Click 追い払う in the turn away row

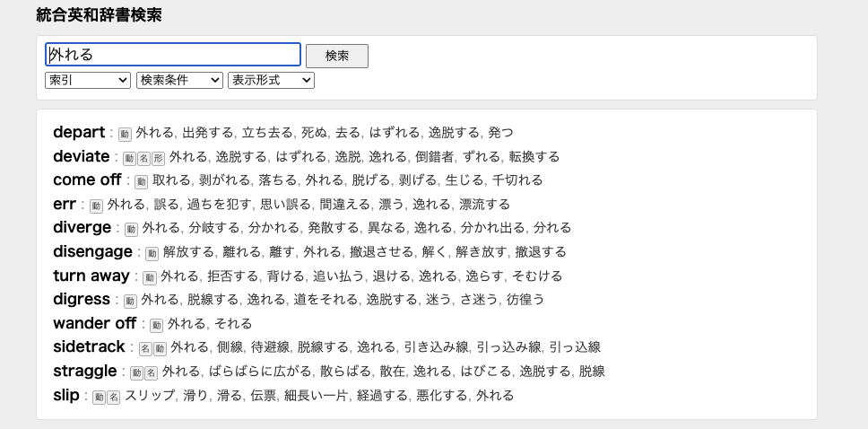click(x=338, y=276)
